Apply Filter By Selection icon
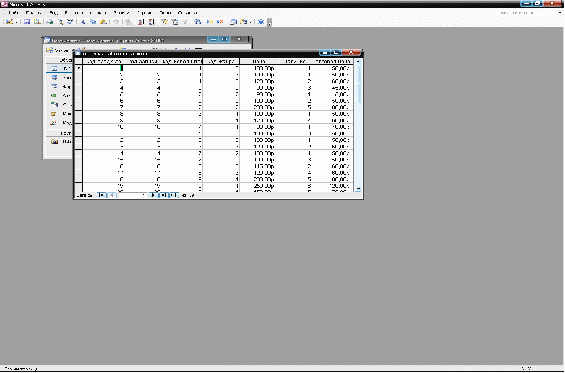 point(165,22)
